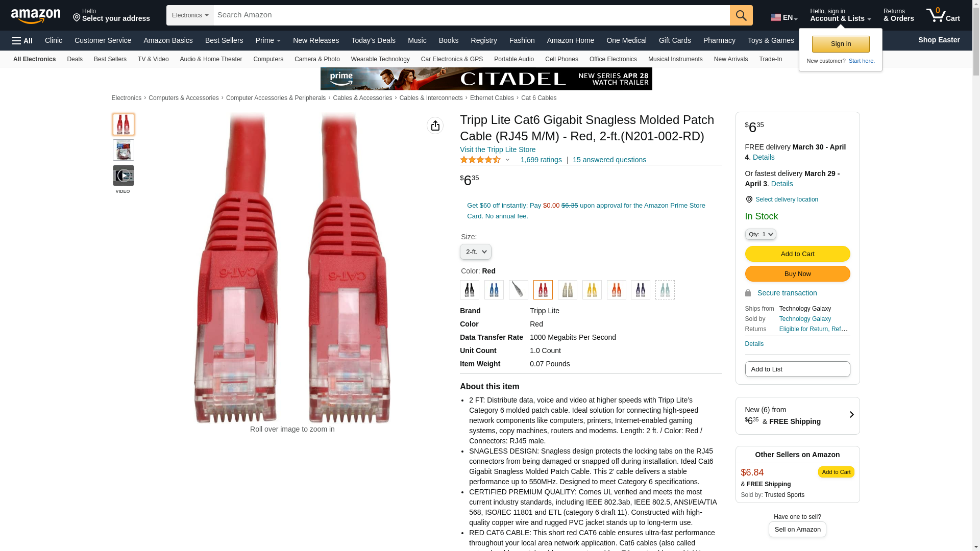Viewport: 980px width, 551px height.
Task: Click the search magnifier button
Action: [x=741, y=15]
